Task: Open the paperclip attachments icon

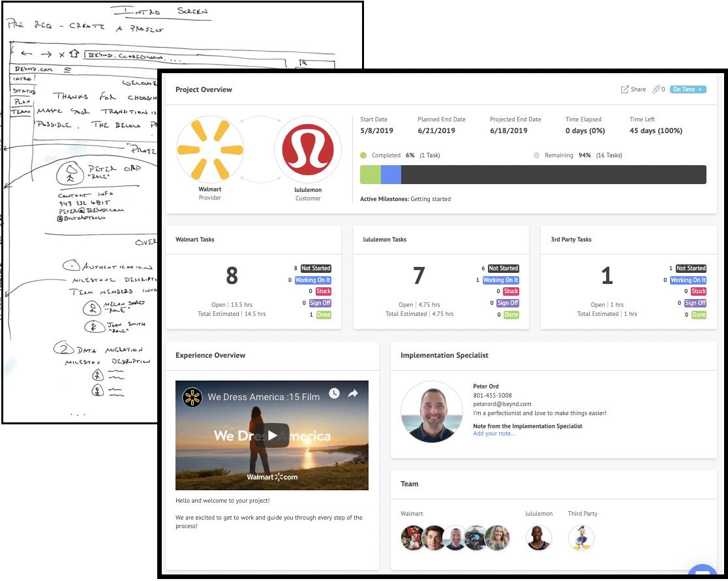Action: click(656, 89)
